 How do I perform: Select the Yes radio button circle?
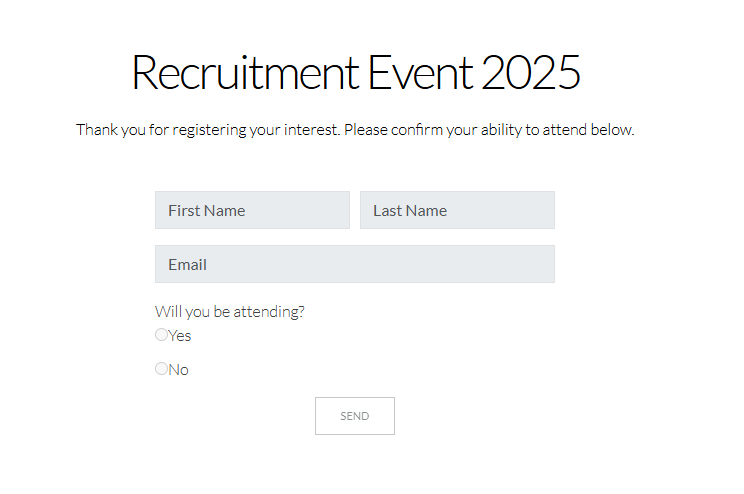(162, 335)
